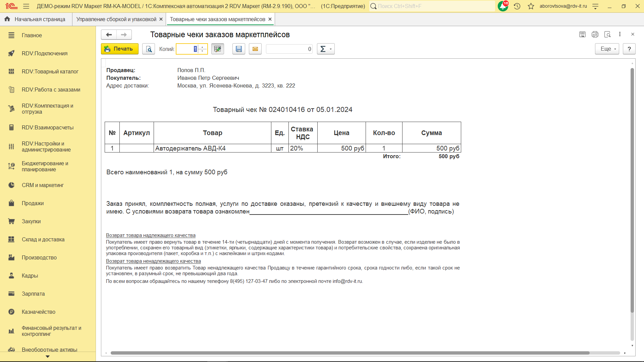The image size is (644, 362).
Task: Open RDV:Работа с заказами section
Action: [51, 89]
